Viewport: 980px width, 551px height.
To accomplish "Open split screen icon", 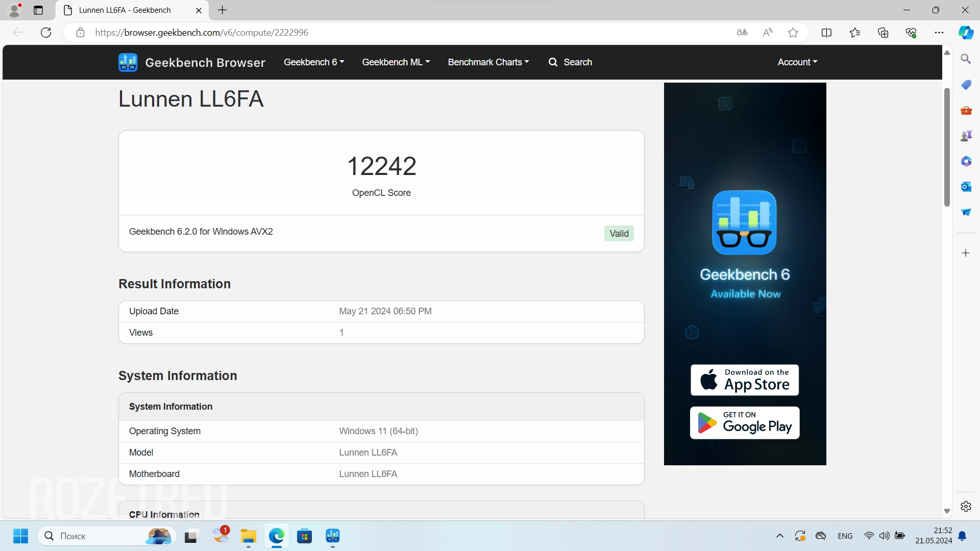I will click(826, 33).
